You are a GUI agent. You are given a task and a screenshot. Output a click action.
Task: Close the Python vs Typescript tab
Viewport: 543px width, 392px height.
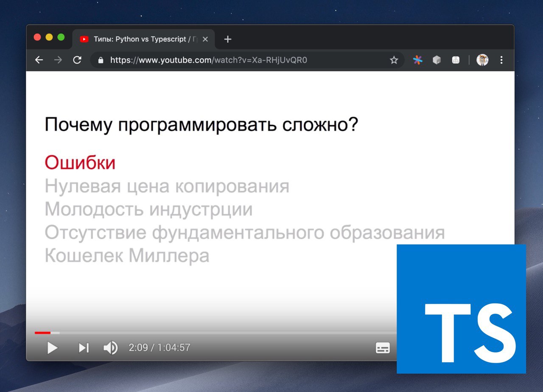tap(205, 39)
